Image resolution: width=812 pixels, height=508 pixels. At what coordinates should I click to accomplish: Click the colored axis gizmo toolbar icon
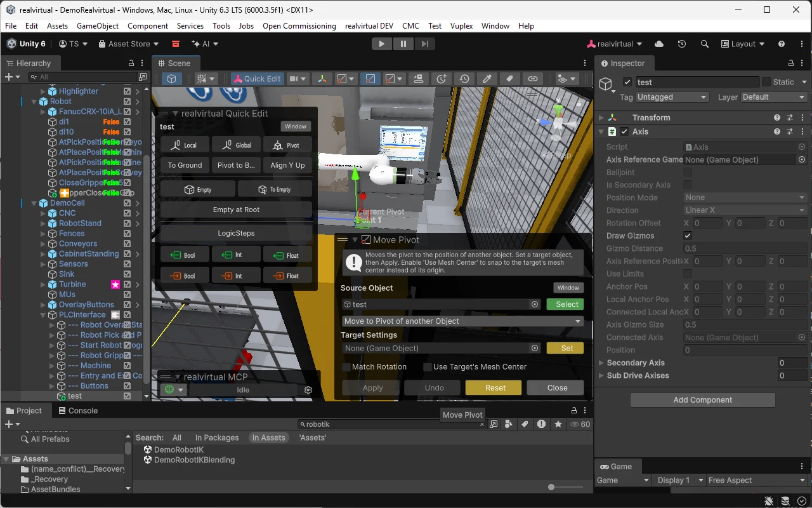322,79
